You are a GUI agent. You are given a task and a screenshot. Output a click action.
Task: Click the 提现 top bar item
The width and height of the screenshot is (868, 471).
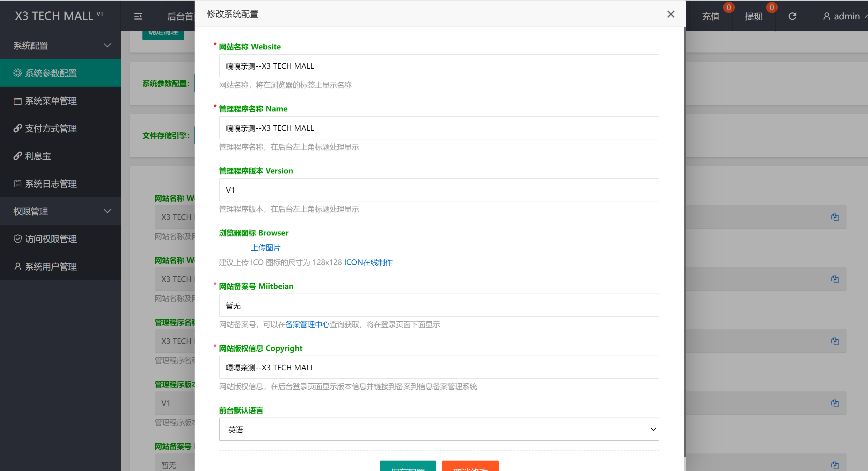click(754, 16)
